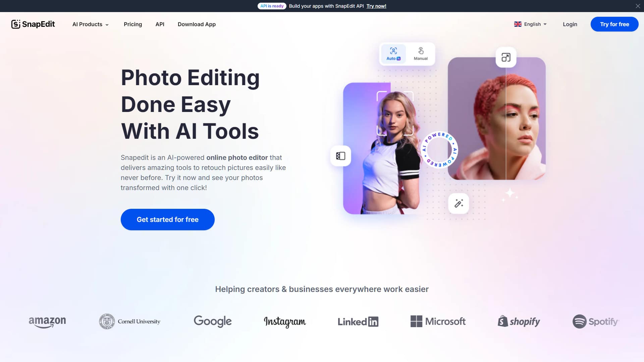Screen dimensions: 644x362
Task: Click the before/after divider on red-haired portrait
Action: [506, 127]
